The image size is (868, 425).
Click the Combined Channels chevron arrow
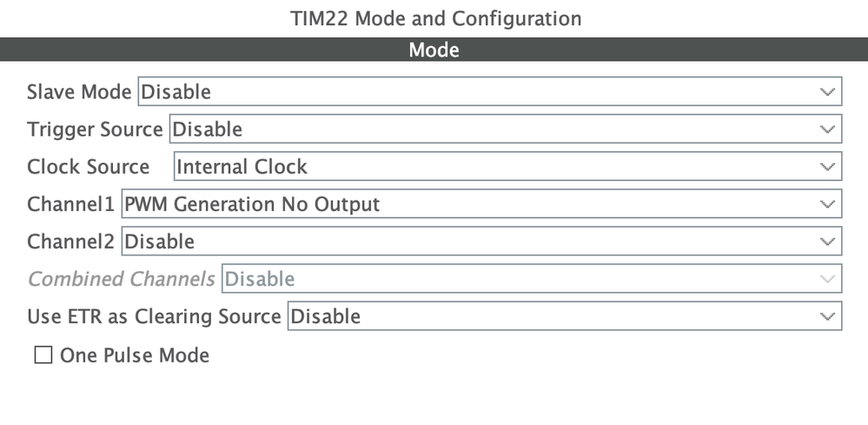(x=828, y=279)
